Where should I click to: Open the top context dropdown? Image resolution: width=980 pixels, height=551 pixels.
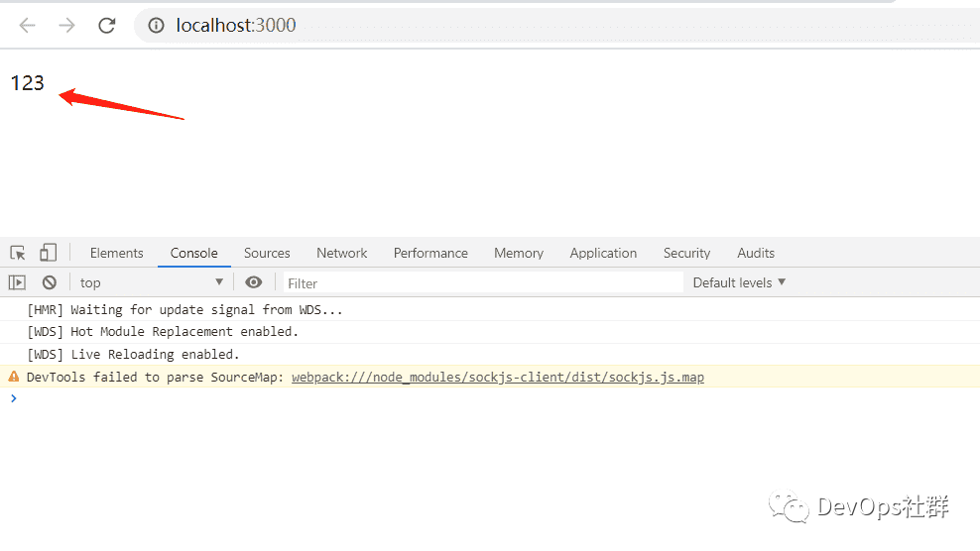pos(151,283)
